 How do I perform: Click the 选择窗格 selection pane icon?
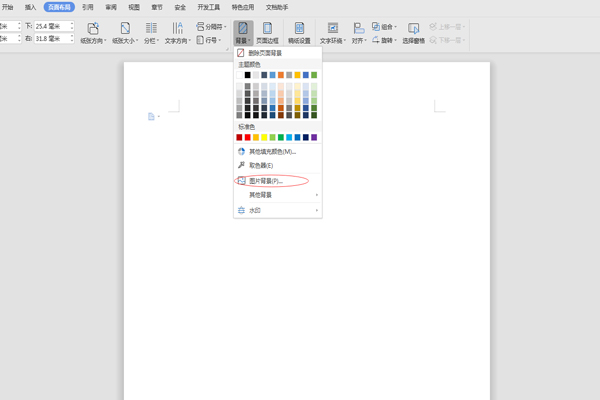(x=413, y=32)
